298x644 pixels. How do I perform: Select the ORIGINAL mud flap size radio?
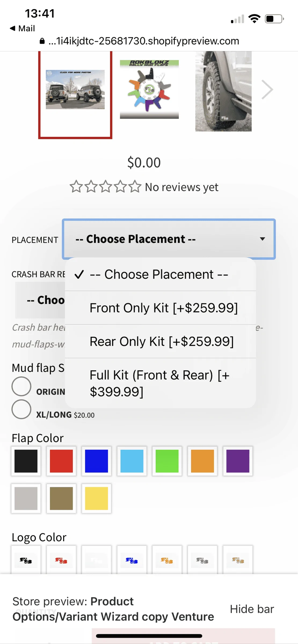tap(21, 386)
